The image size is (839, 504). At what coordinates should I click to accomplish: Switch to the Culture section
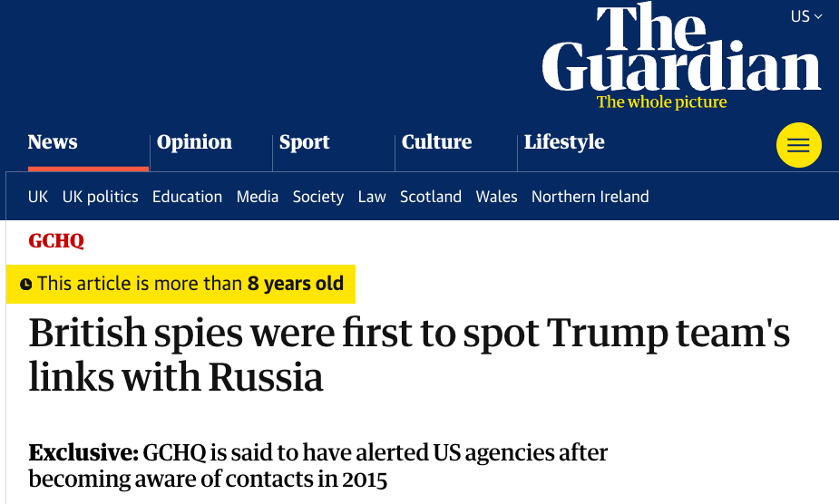[436, 142]
